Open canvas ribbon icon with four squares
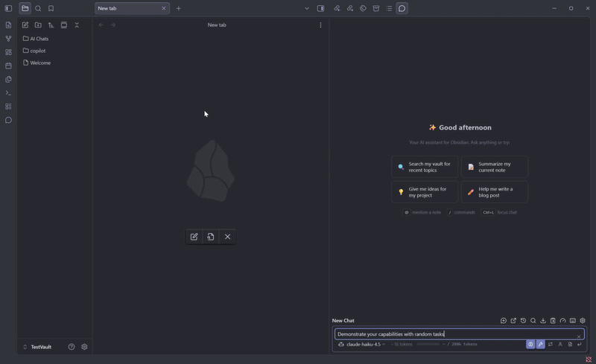This screenshot has width=596, height=364. click(x=8, y=52)
